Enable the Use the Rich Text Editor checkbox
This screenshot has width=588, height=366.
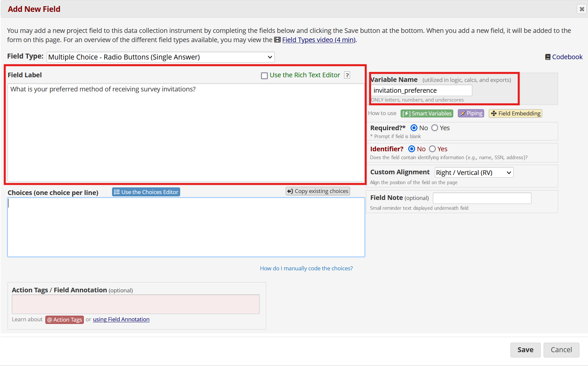point(264,76)
